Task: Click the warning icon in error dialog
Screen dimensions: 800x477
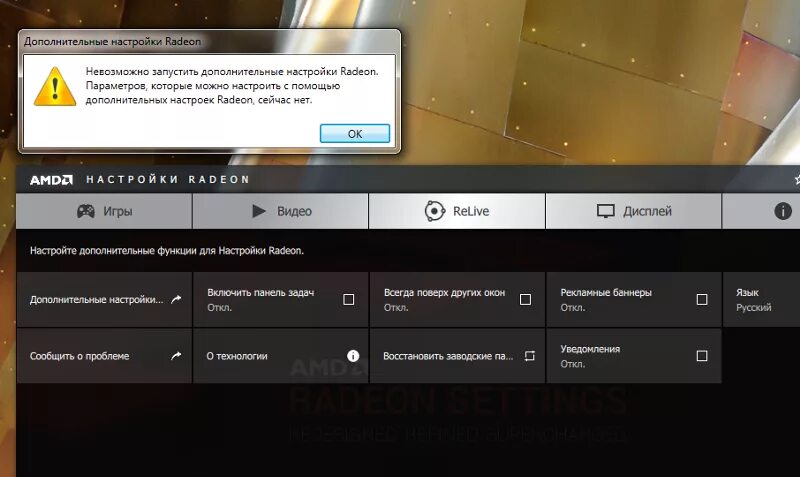Action: [55, 86]
